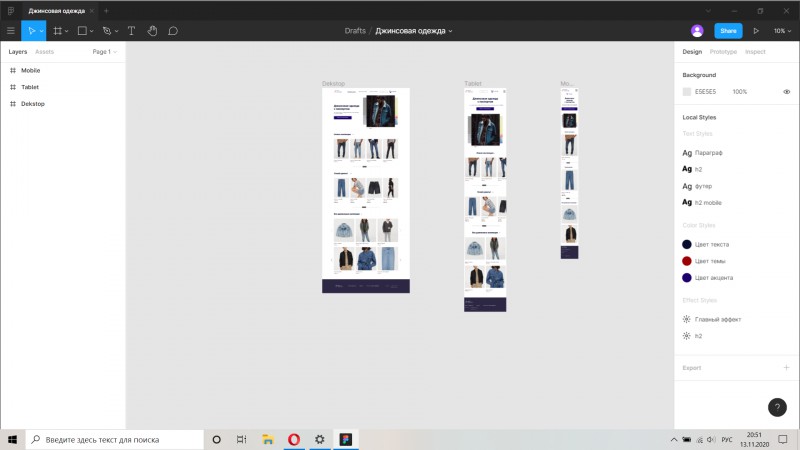The width and height of the screenshot is (800, 450).
Task: Click the Главный эффект effect style icon
Action: [687, 319]
